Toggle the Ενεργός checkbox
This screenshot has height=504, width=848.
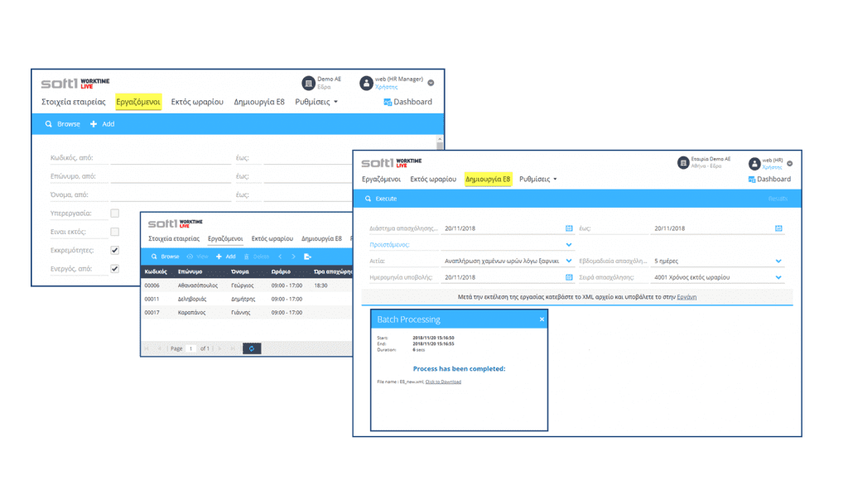pos(115,268)
